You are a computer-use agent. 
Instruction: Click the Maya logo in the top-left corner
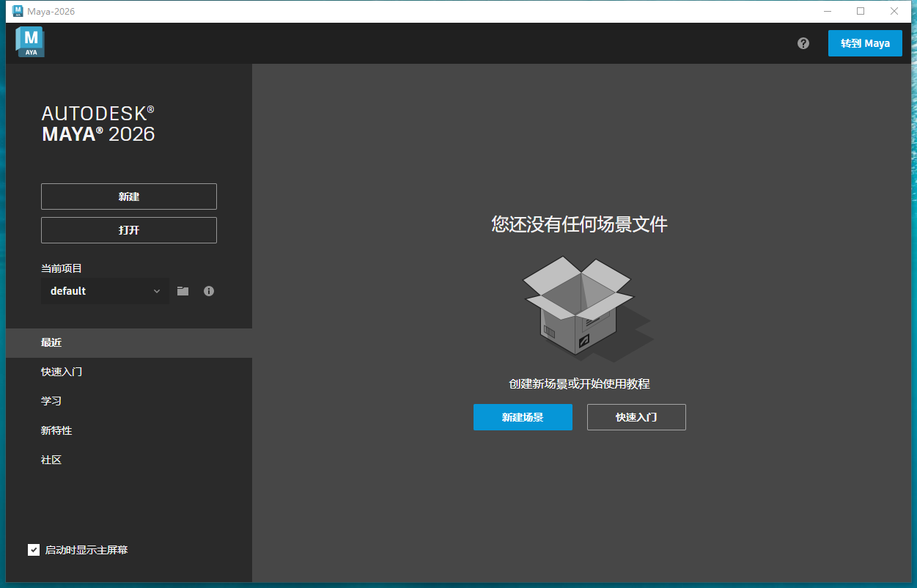pyautogui.click(x=30, y=42)
